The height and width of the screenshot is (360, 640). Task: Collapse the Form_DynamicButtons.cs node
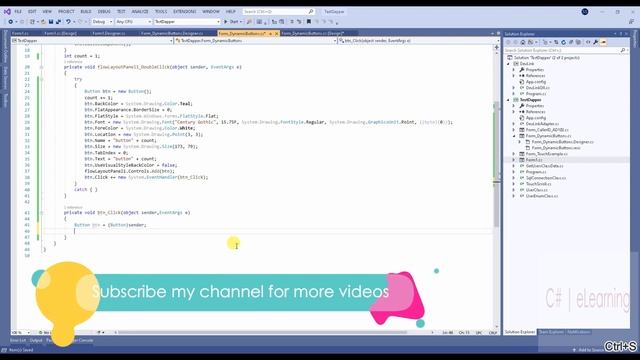(514, 136)
